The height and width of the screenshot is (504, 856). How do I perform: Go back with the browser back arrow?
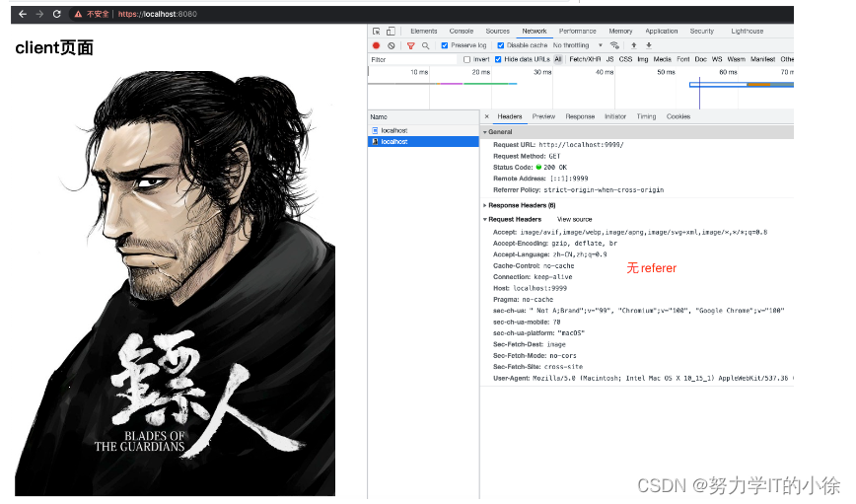pyautogui.click(x=23, y=14)
